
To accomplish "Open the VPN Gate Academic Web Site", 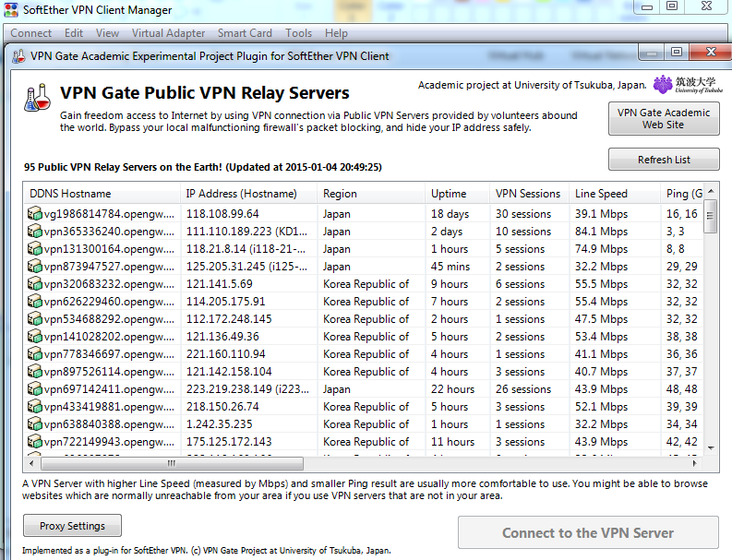I will [664, 118].
